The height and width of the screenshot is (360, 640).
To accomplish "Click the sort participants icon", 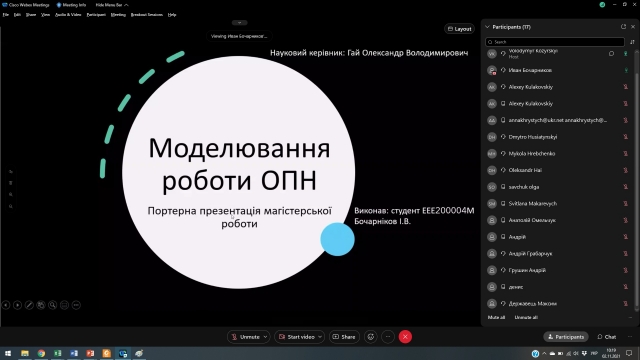I will (x=632, y=42).
